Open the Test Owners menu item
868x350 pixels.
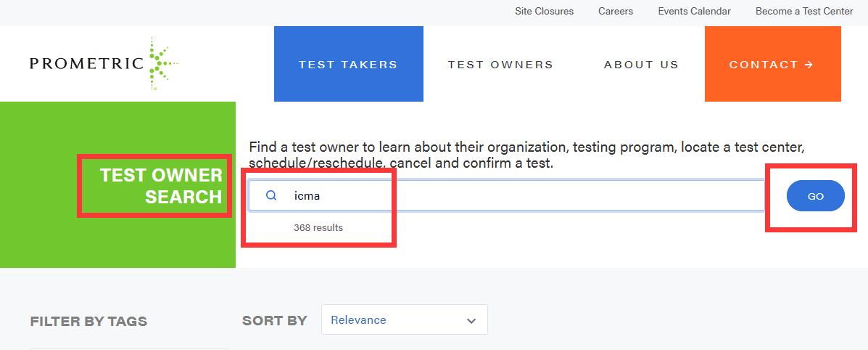500,65
